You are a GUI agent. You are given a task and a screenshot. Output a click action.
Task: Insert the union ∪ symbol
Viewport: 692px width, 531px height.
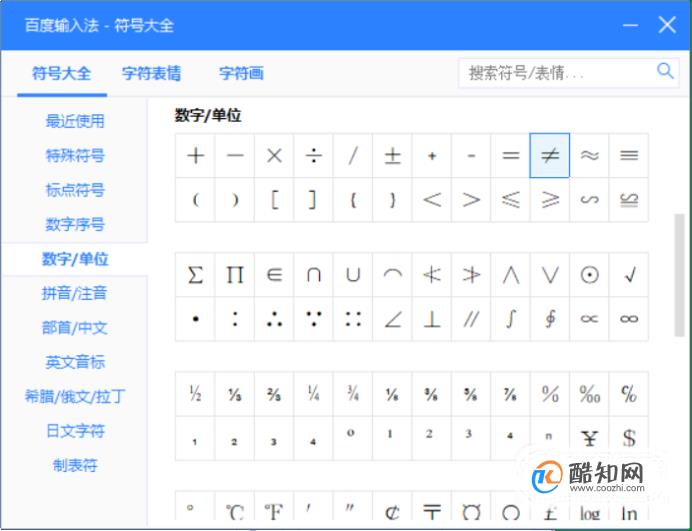[353, 275]
